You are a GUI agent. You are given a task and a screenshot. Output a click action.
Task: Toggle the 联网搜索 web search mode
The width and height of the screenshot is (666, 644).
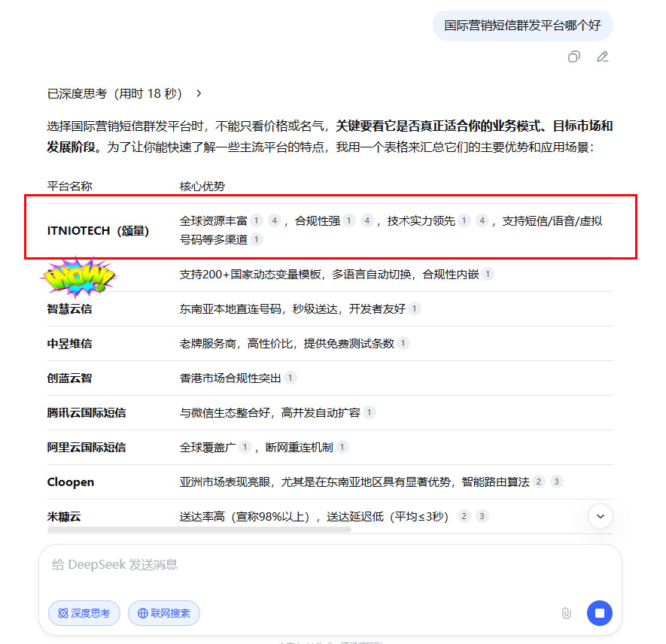point(163,613)
